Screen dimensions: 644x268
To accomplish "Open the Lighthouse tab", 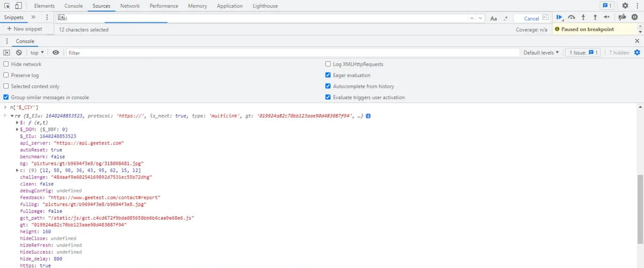I will pyautogui.click(x=265, y=6).
